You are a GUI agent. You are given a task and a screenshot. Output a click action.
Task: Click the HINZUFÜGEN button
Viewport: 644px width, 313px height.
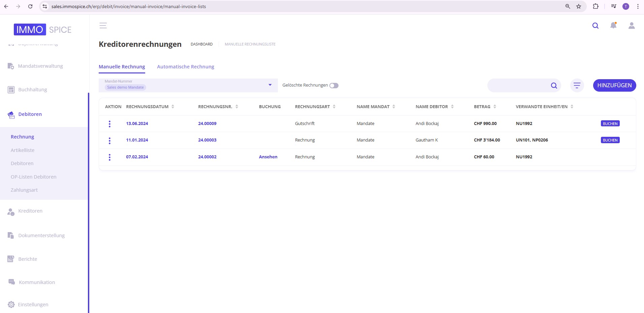(x=614, y=86)
